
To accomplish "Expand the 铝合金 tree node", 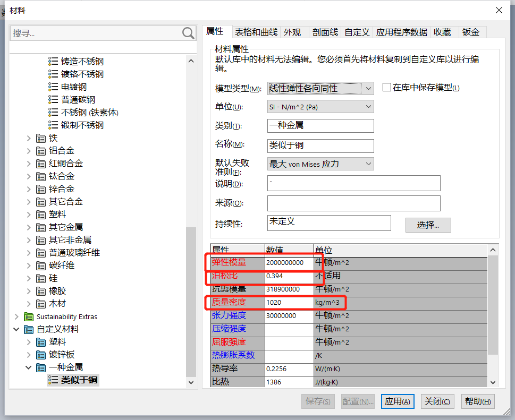I will pos(29,151).
